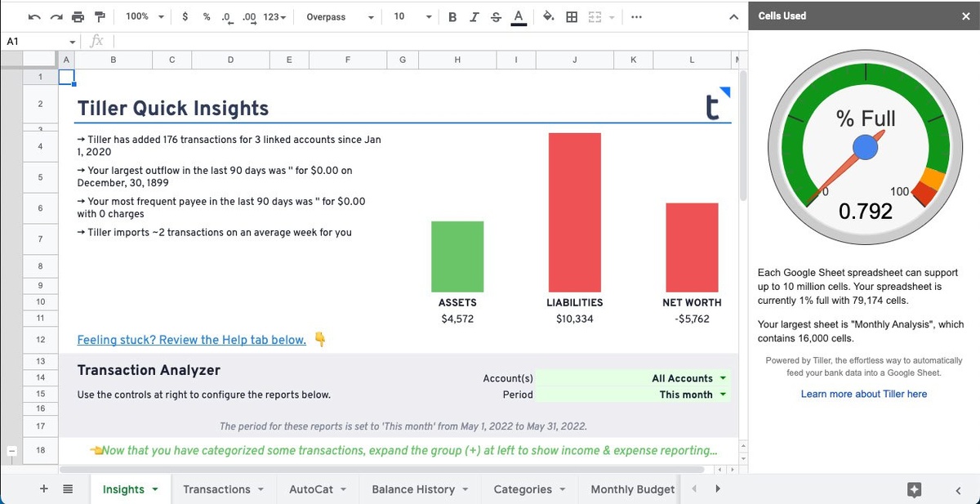Toggle strikethrough formatting
The image size is (980, 504).
coord(495,16)
